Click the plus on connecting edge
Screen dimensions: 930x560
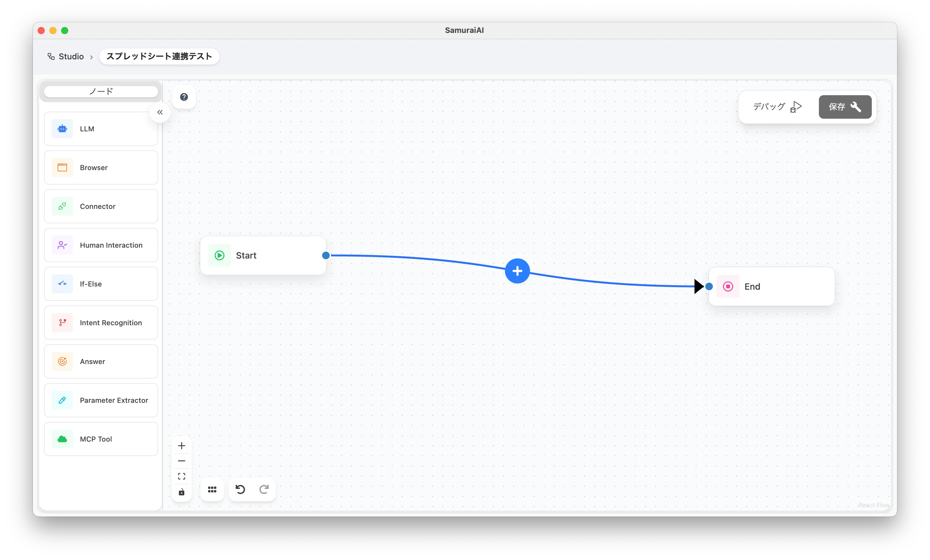pos(517,271)
